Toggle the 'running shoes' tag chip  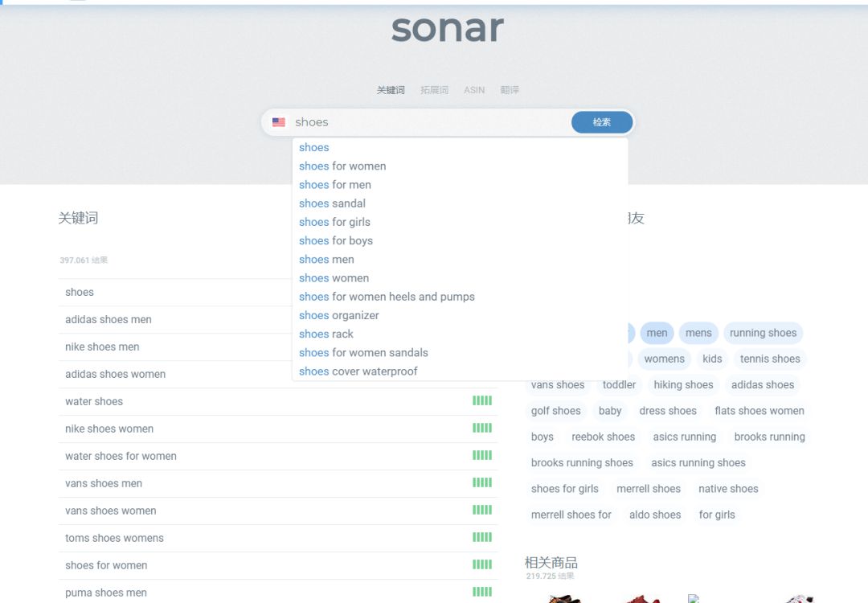[763, 333]
